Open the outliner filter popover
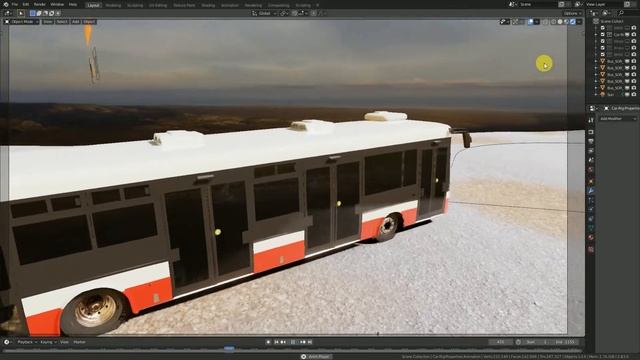The image size is (640, 360). 607,13
